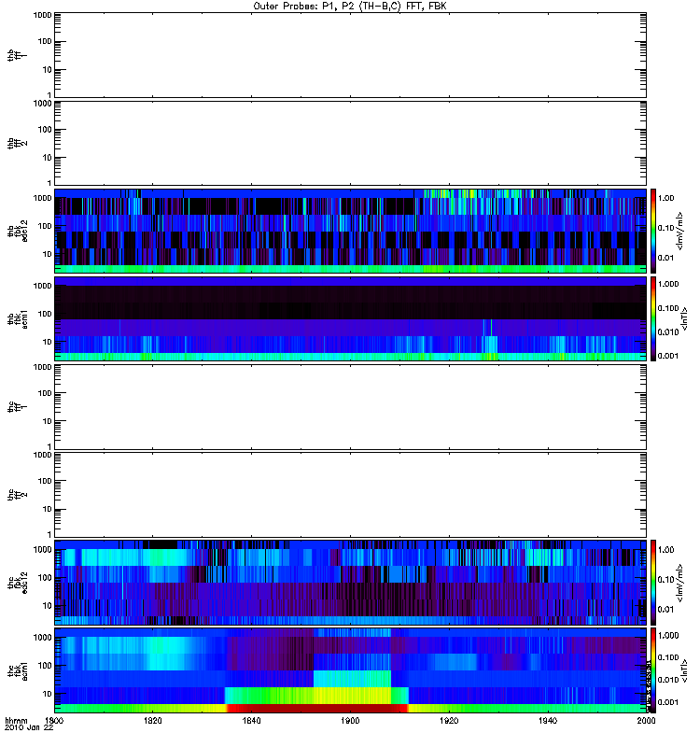Click the '<|nT|>' unit label of thb scm1 color bar
The height and width of the screenshot is (747, 700).
tap(684, 318)
